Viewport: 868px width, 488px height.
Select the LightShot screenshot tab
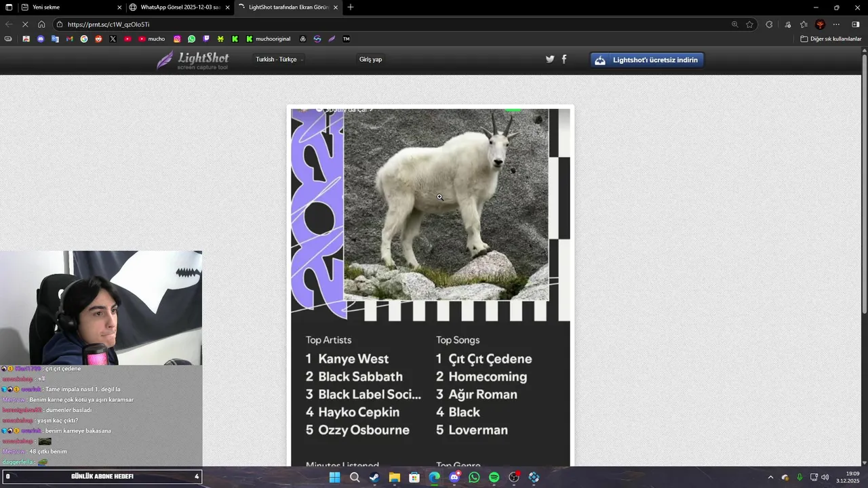(x=289, y=7)
